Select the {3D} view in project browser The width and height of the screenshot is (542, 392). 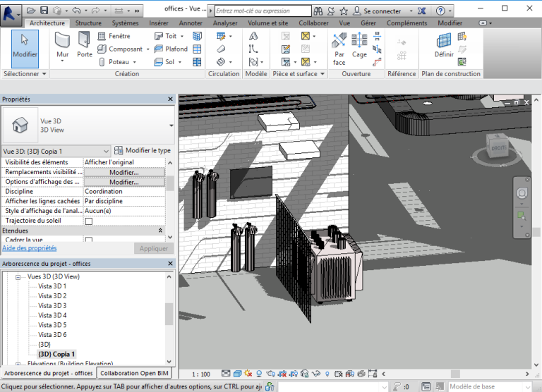coord(44,344)
